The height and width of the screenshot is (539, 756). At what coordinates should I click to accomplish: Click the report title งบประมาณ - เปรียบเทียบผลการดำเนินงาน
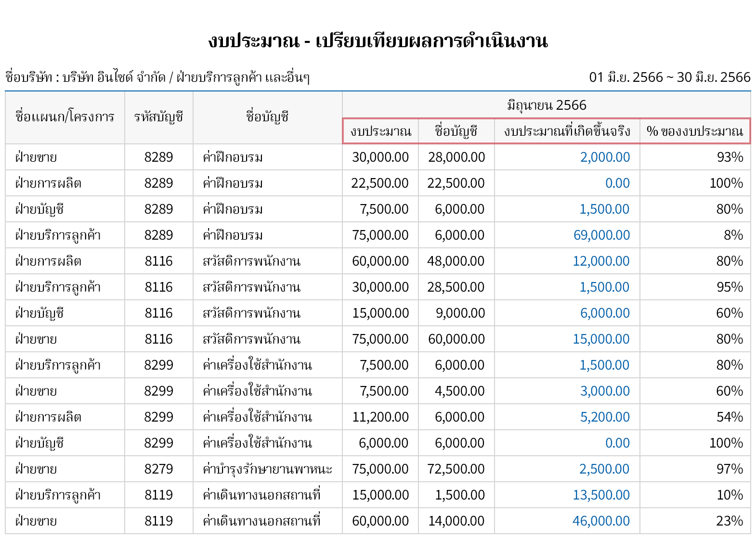click(378, 41)
